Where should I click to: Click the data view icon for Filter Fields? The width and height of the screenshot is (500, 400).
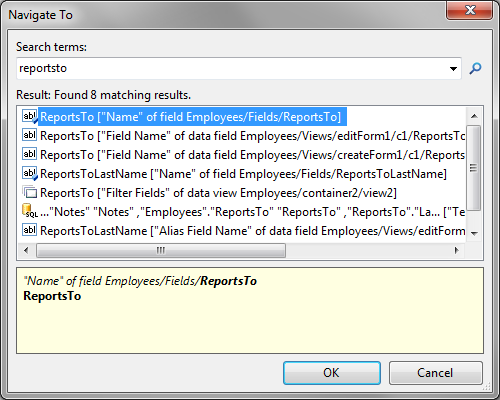pos(29,192)
